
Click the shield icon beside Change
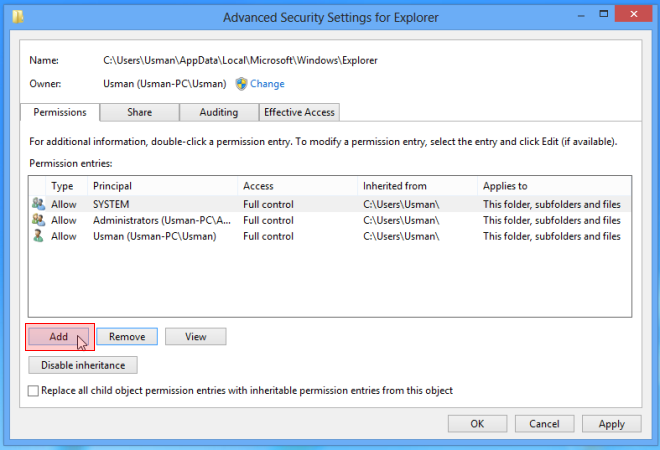(x=241, y=84)
